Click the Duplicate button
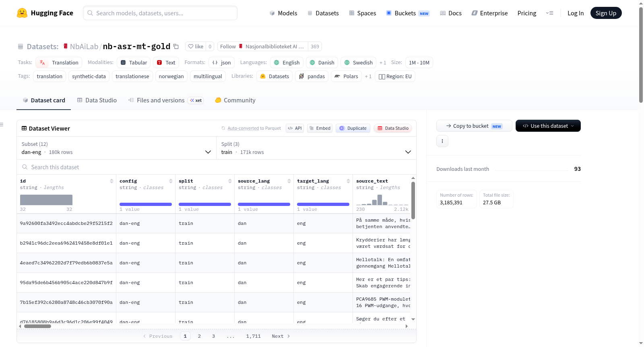644x347 pixels. click(353, 128)
